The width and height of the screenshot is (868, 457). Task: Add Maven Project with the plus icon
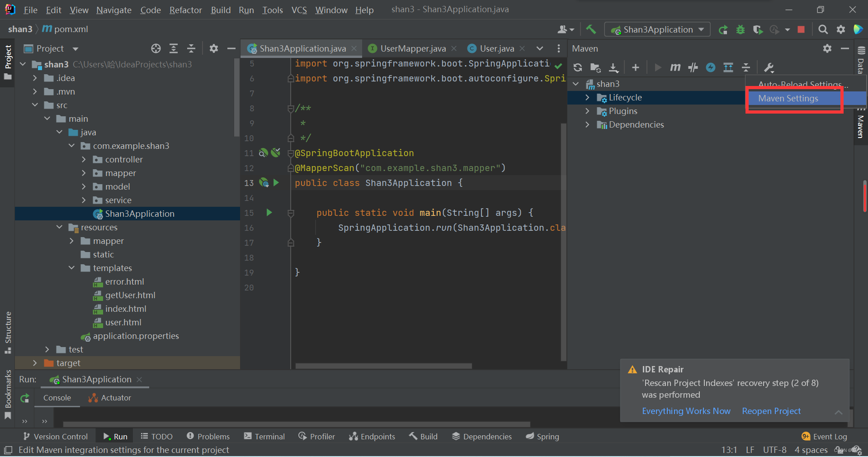pos(636,67)
